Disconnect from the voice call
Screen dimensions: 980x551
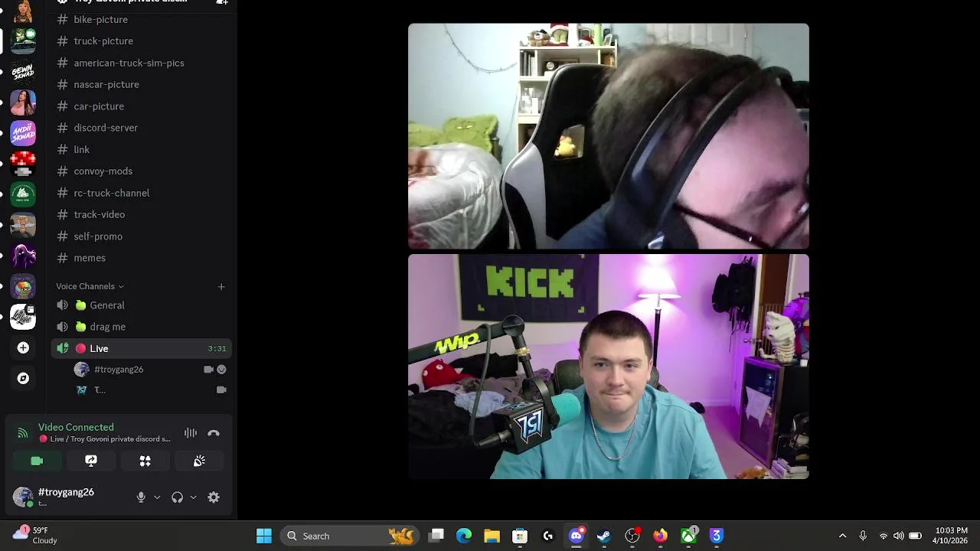pyautogui.click(x=214, y=433)
